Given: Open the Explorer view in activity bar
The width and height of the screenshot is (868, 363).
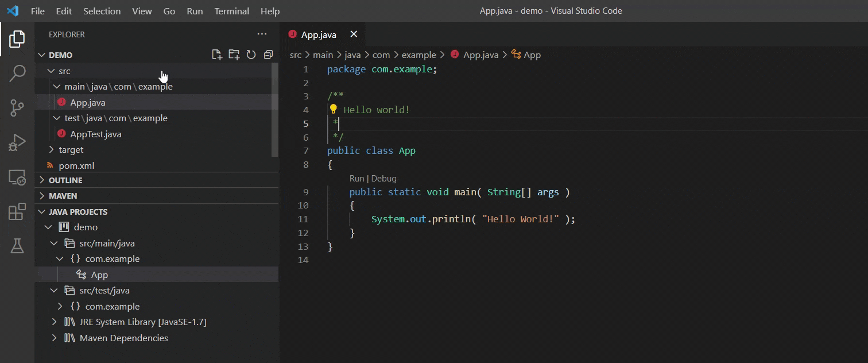Looking at the screenshot, I should pos(17,39).
